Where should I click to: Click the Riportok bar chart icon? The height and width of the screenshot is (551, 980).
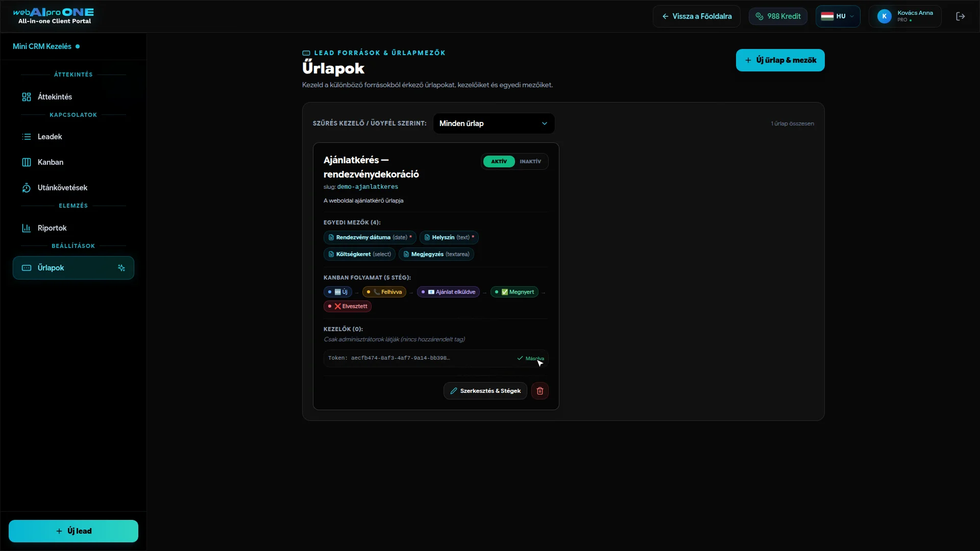(x=27, y=228)
